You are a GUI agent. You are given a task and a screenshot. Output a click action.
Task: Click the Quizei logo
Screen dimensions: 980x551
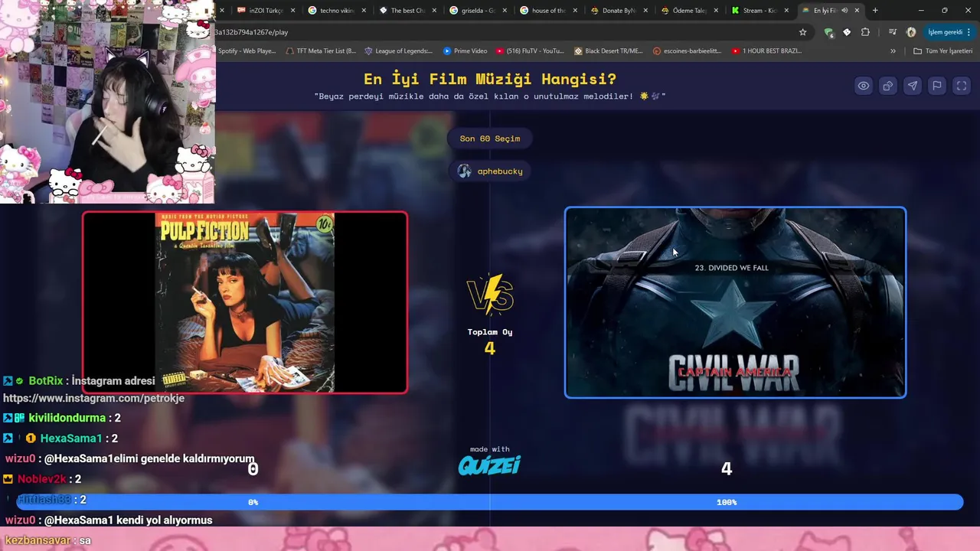[489, 465]
